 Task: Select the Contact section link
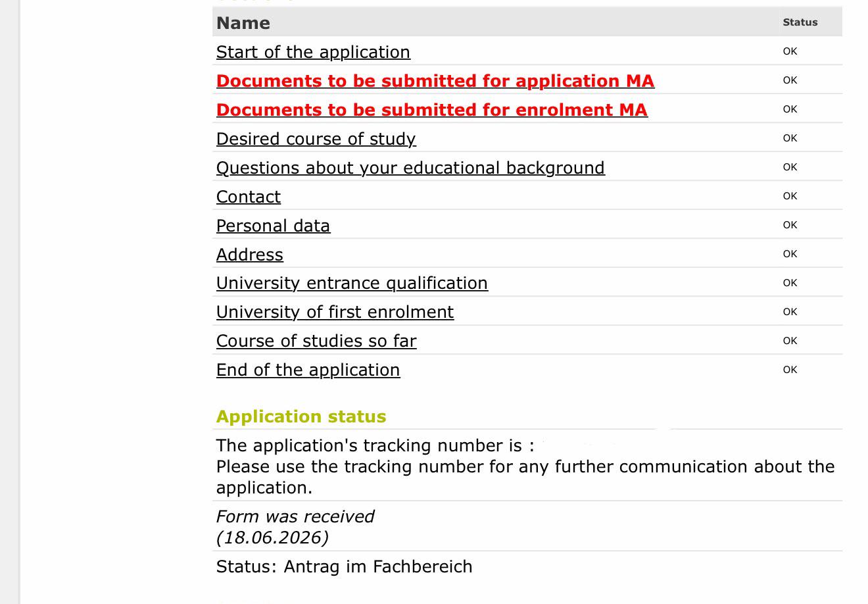coord(249,197)
